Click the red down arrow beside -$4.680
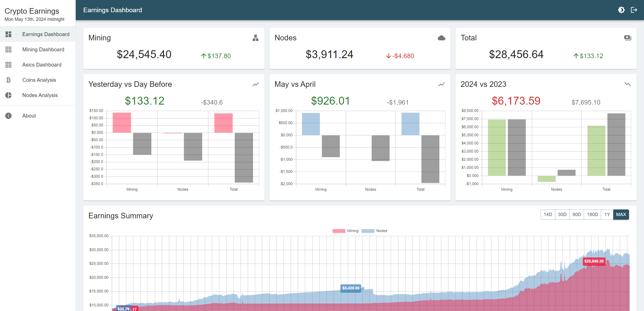644x311 pixels. [388, 56]
